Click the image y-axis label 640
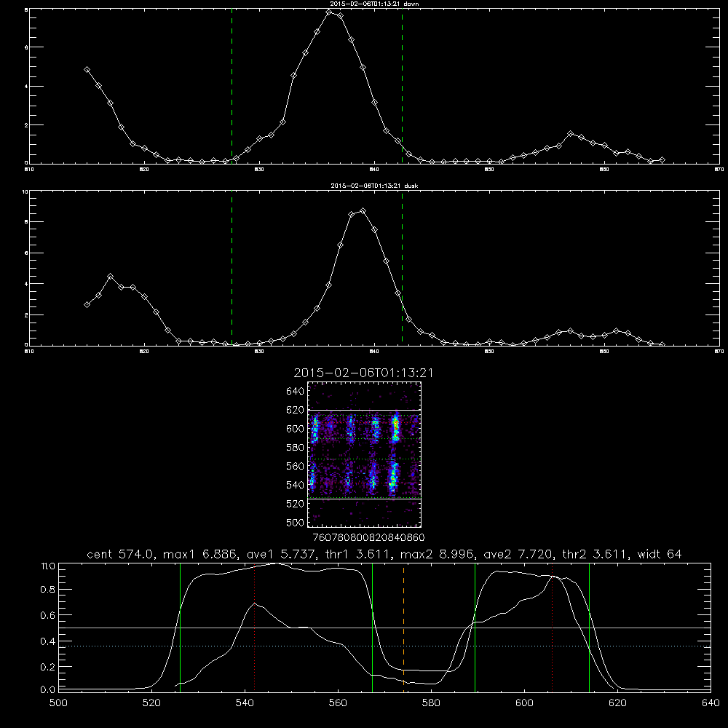 (x=296, y=392)
